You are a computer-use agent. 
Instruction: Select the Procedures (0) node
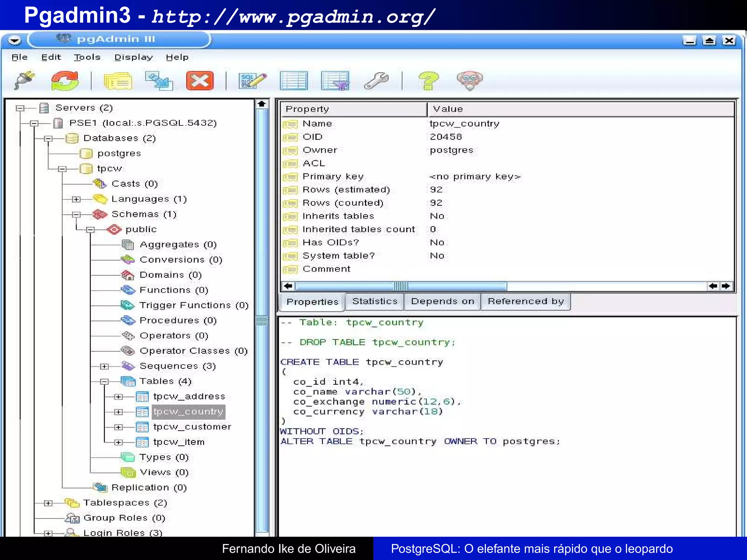tap(178, 320)
